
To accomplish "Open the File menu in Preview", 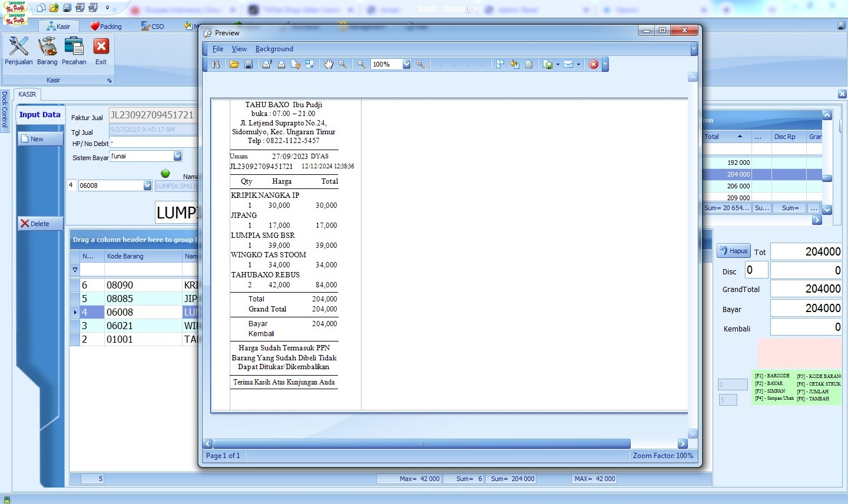I will [218, 49].
